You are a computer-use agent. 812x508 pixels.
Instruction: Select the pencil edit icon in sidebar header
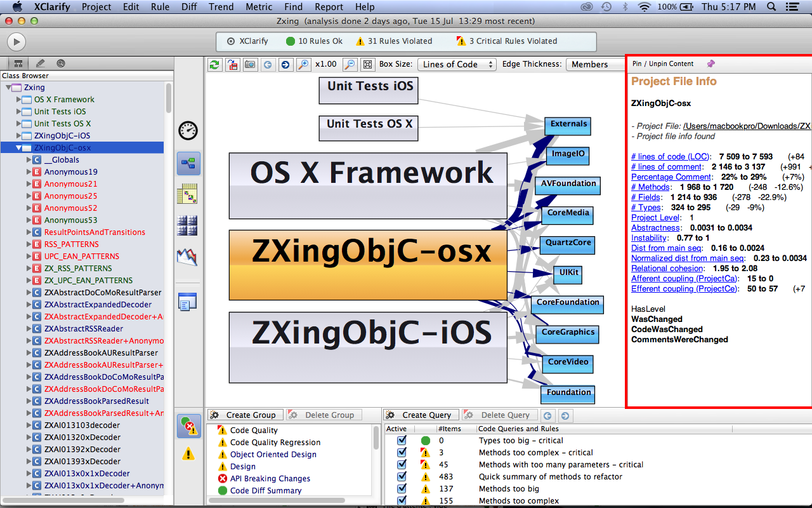pyautogui.click(x=41, y=63)
